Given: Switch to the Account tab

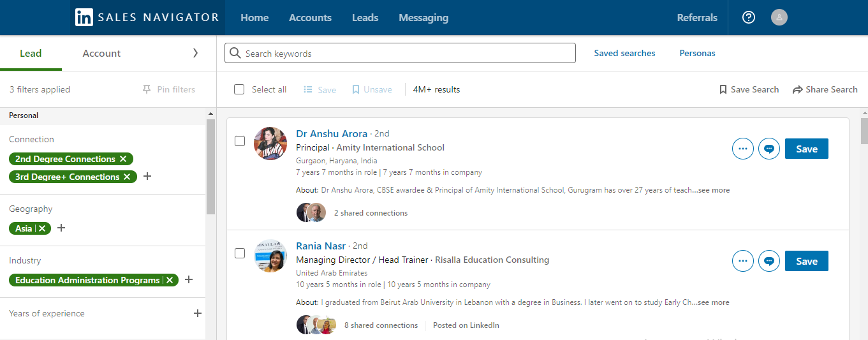Looking at the screenshot, I should pyautogui.click(x=101, y=54).
